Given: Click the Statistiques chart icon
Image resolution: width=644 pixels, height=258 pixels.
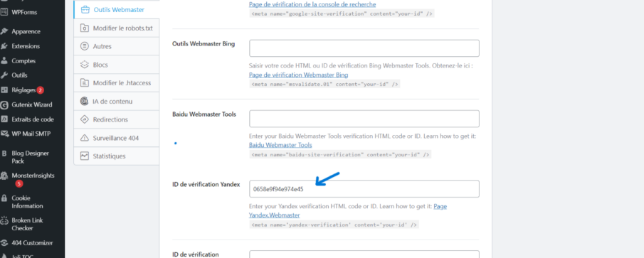Looking at the screenshot, I should click(85, 156).
